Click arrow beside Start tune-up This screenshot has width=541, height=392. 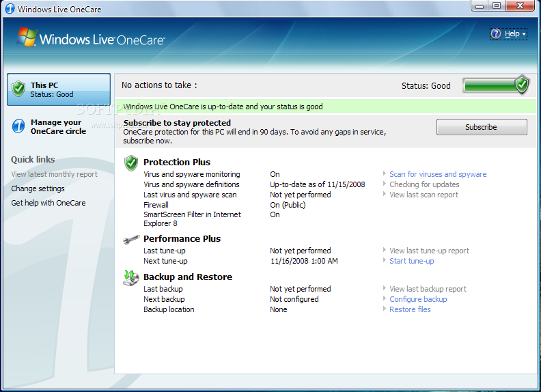coord(385,260)
